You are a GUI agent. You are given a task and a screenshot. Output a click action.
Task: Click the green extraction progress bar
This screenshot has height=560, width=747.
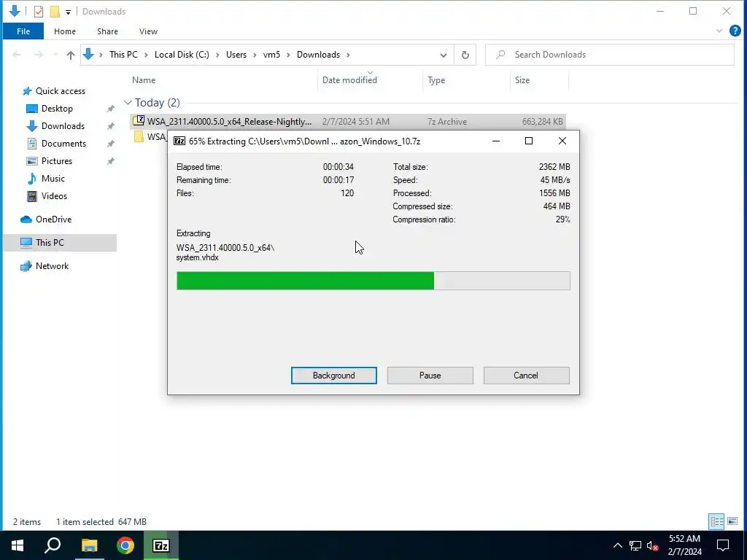click(x=373, y=281)
